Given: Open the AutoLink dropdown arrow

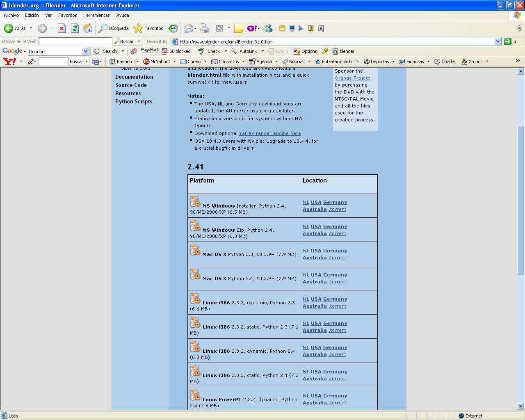Looking at the screenshot, I should tap(262, 51).
